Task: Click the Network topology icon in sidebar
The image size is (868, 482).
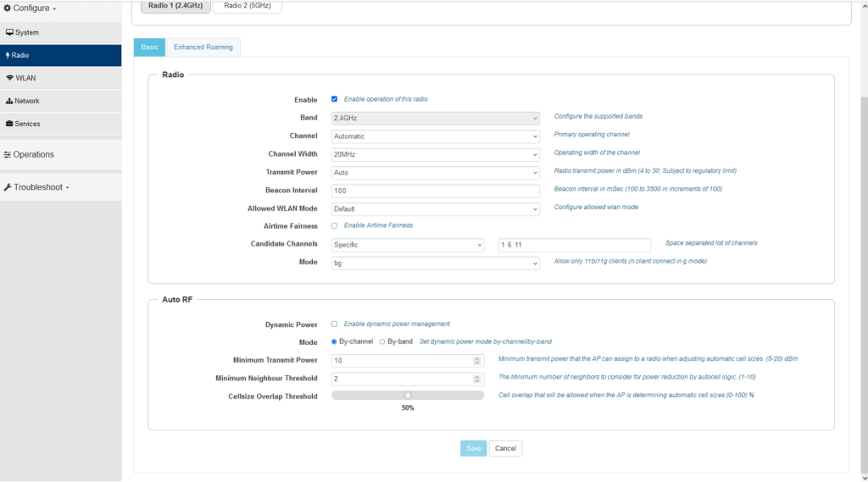Action: click(x=9, y=101)
